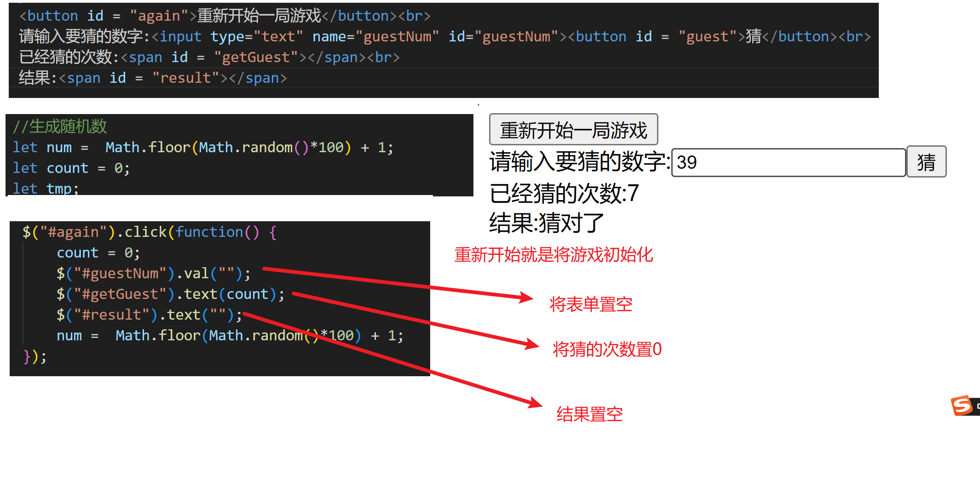The width and height of the screenshot is (980, 482).
Task: Click the closing }); line of click handler
Action: 35,356
